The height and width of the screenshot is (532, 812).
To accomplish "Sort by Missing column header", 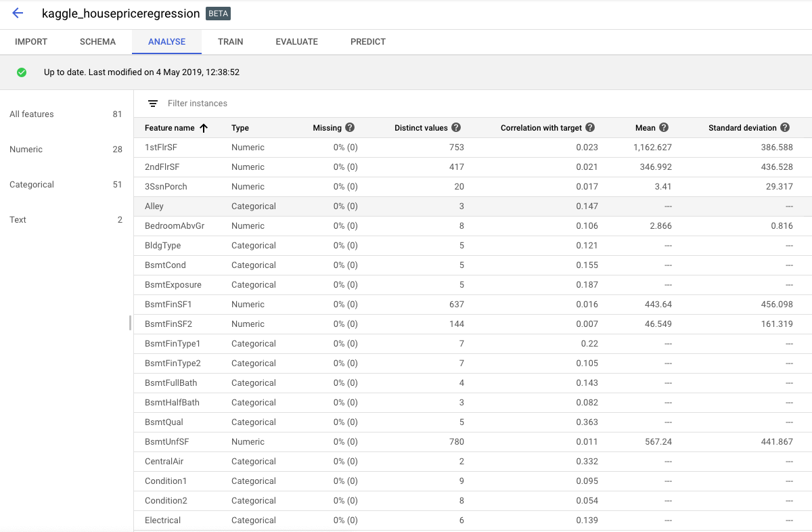I will click(x=328, y=128).
